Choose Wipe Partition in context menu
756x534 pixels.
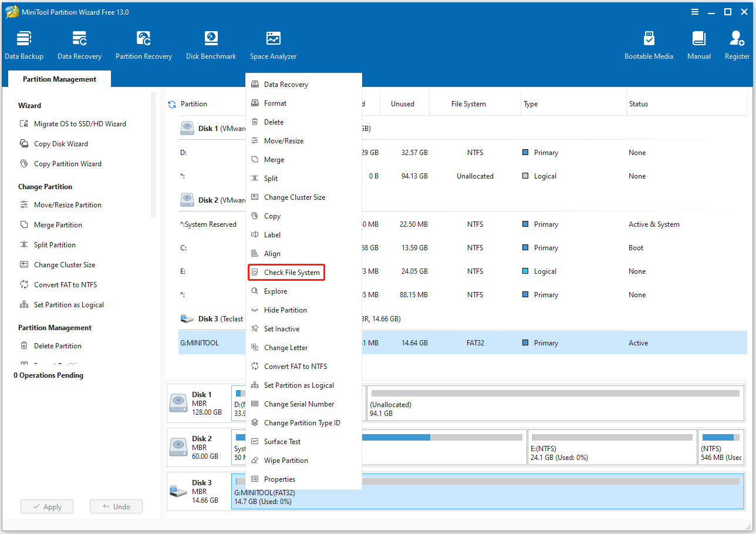(285, 461)
